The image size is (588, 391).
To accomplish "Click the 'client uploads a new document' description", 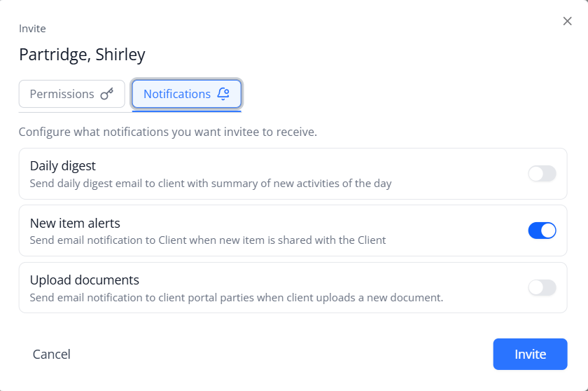I will pos(237,298).
